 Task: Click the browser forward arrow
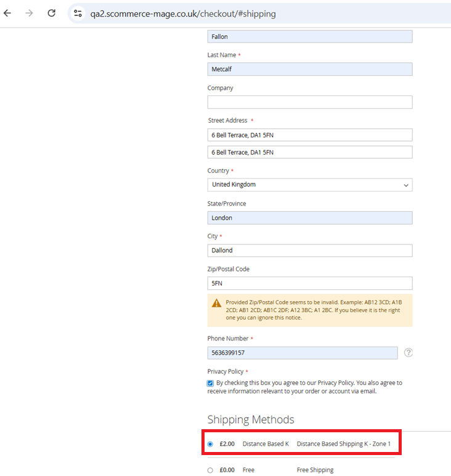pyautogui.click(x=29, y=13)
